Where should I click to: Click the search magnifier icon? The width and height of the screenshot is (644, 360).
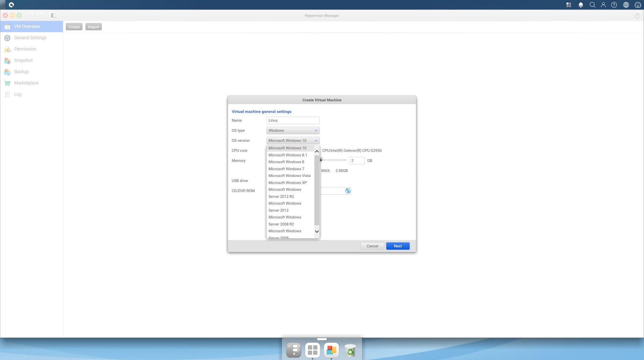point(592,5)
